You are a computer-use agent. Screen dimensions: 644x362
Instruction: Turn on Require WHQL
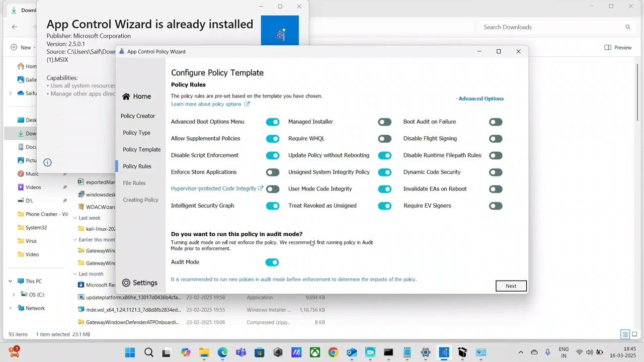[384, 139]
